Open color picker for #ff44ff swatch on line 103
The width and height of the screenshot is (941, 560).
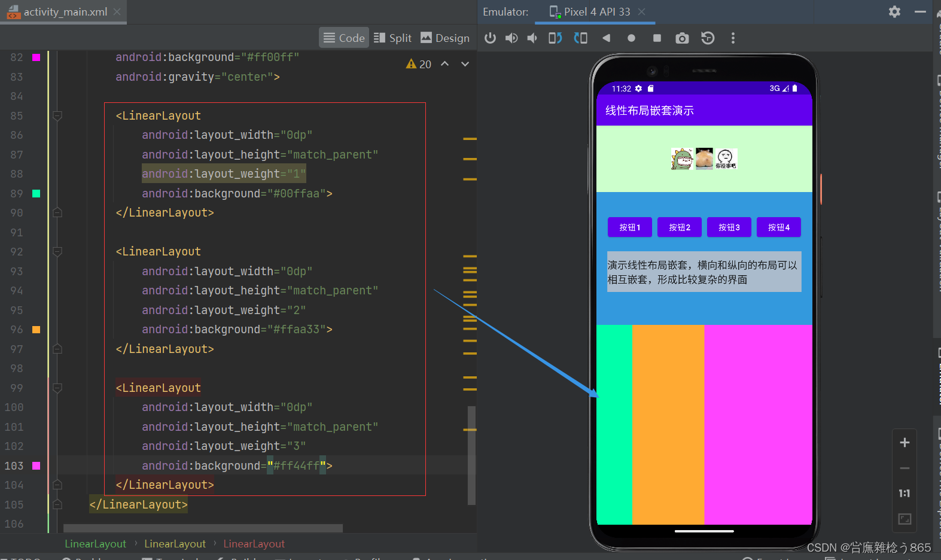pos(36,465)
